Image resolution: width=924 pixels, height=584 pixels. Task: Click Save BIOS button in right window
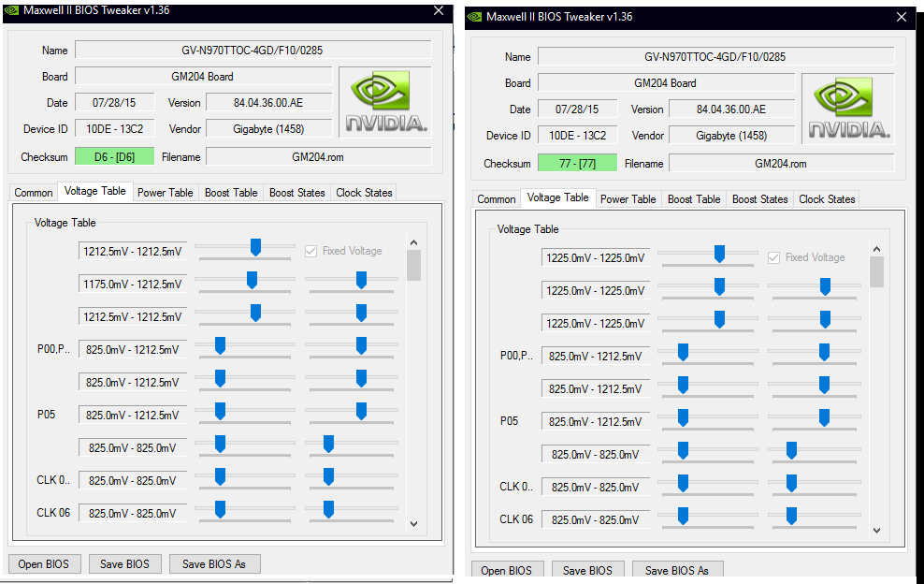pyautogui.click(x=587, y=570)
